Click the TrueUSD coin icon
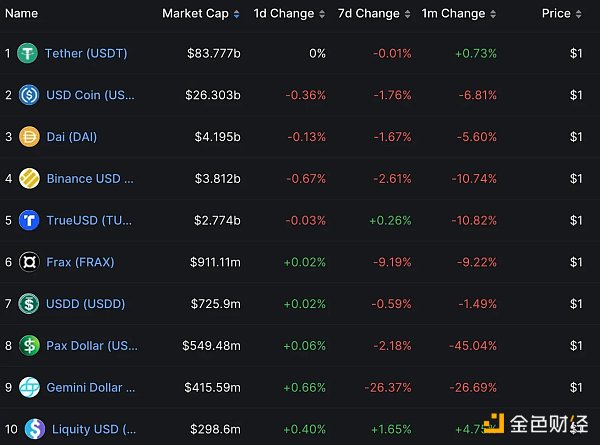This screenshot has width=600, height=445. coord(29,220)
